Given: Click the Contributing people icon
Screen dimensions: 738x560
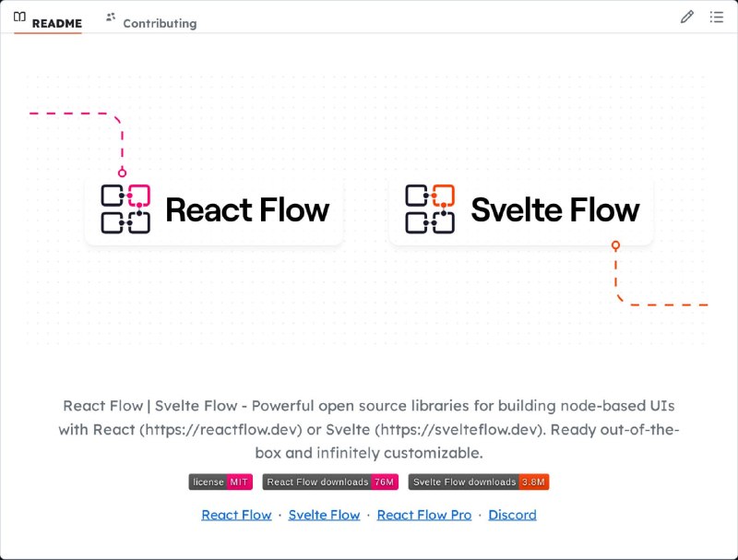Looking at the screenshot, I should click(x=111, y=17).
